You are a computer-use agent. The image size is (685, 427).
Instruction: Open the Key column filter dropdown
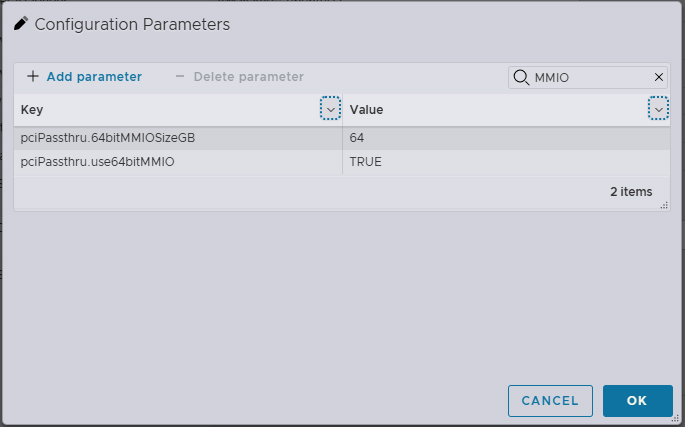(331, 109)
